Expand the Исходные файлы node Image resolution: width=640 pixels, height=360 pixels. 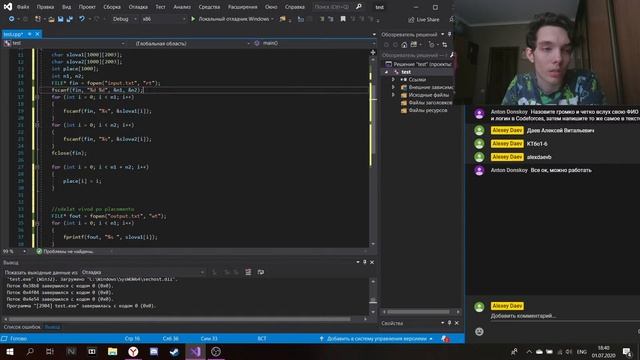click(x=393, y=95)
